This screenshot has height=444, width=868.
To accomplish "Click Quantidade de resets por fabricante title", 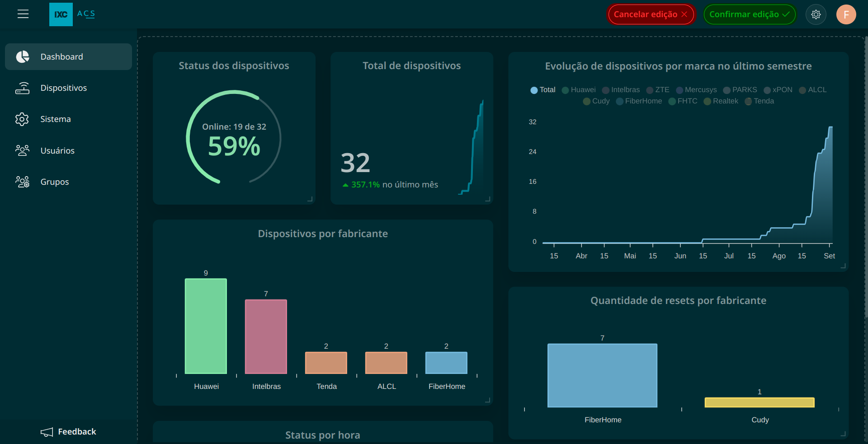I will [x=678, y=301].
